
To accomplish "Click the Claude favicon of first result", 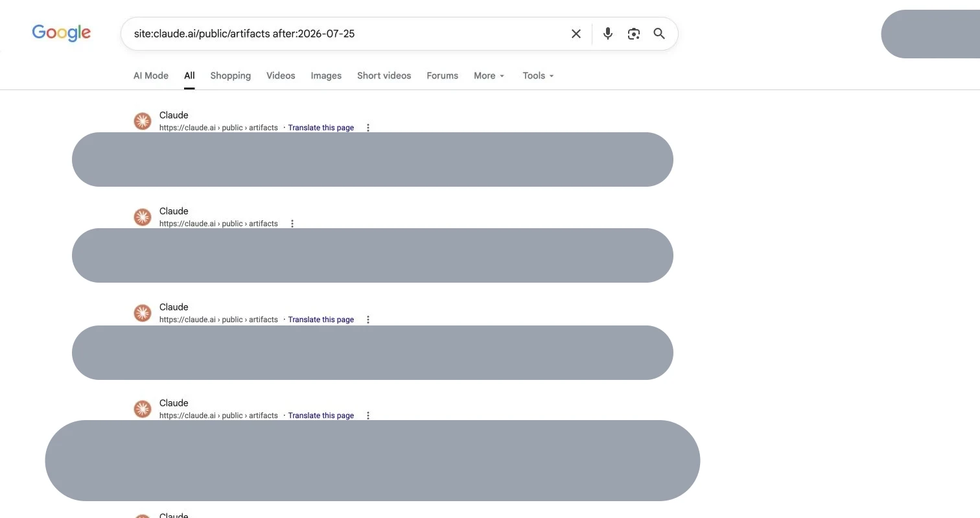I will [x=143, y=121].
